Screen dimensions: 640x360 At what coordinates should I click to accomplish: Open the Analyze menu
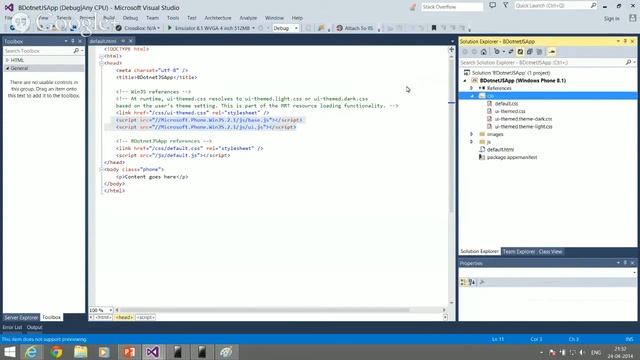pos(248,18)
